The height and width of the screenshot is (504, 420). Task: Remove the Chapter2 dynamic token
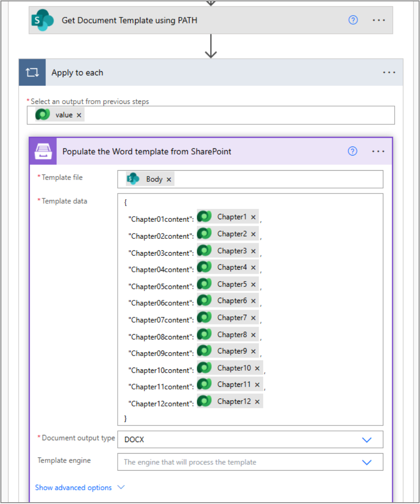[253, 234]
